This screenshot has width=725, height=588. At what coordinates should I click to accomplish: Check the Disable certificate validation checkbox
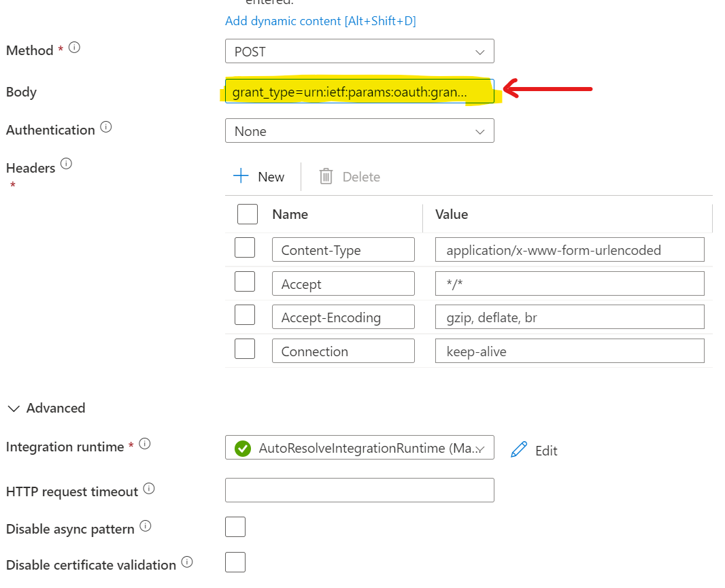point(235,561)
